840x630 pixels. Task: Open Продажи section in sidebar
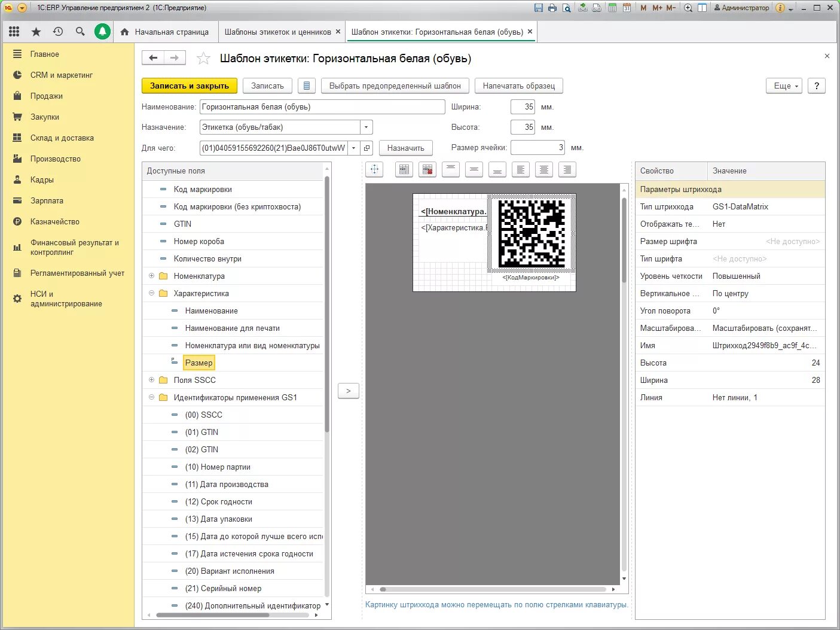point(47,96)
